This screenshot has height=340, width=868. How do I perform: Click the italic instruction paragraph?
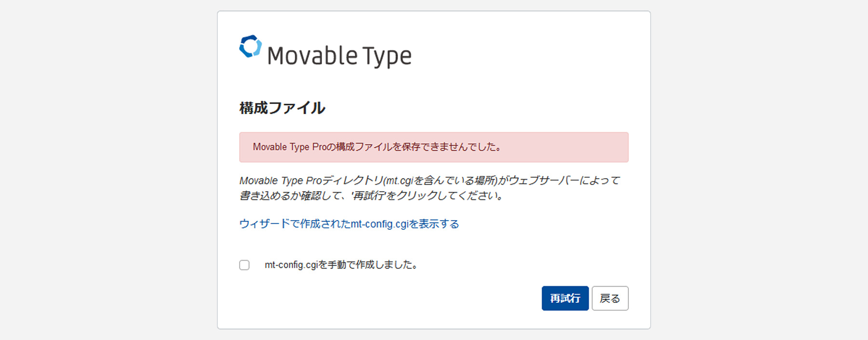pos(429,188)
